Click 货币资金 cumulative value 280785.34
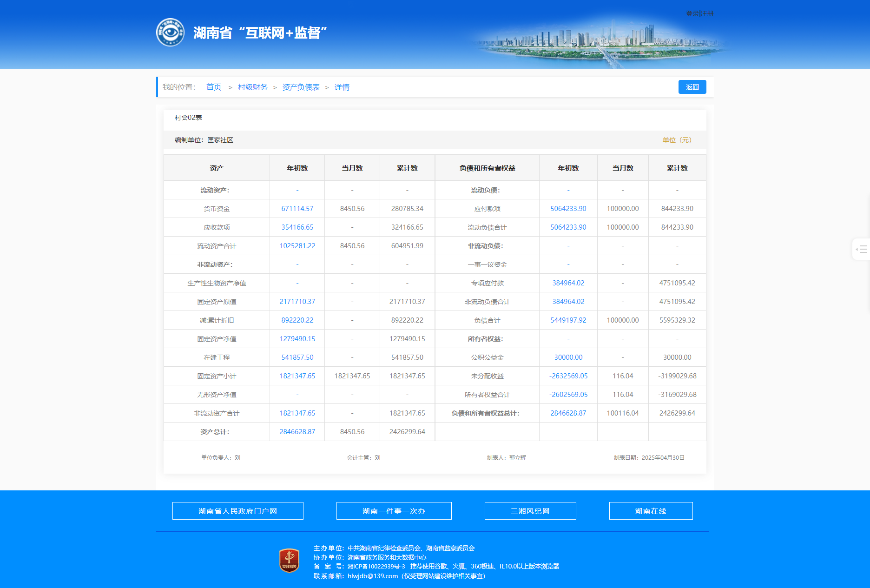The height and width of the screenshot is (588, 870). [407, 209]
